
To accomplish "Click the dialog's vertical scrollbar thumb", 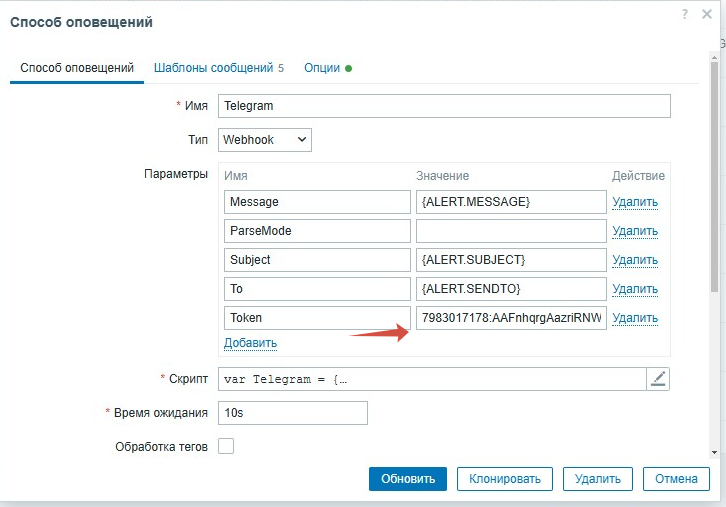I will tap(714, 176).
